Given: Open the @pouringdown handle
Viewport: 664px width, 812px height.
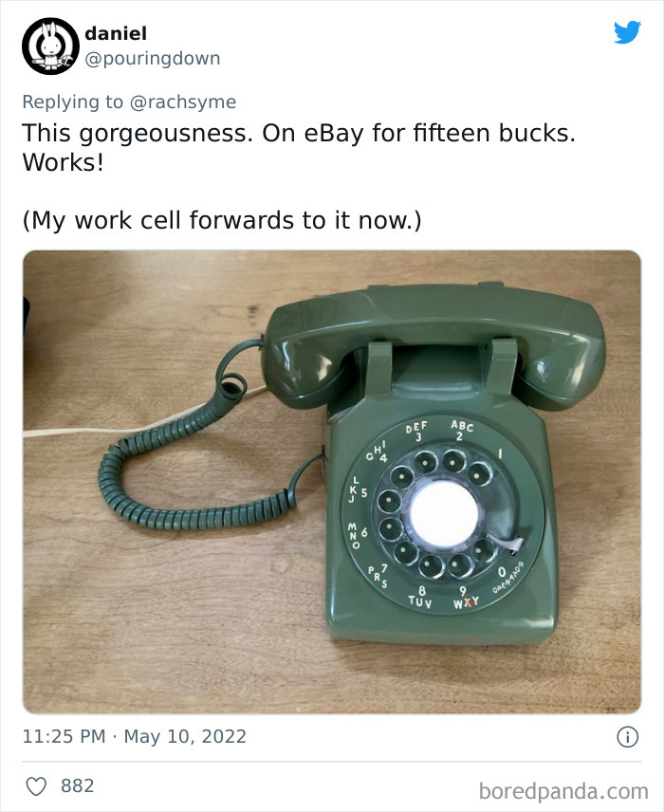Looking at the screenshot, I should pyautogui.click(x=153, y=58).
